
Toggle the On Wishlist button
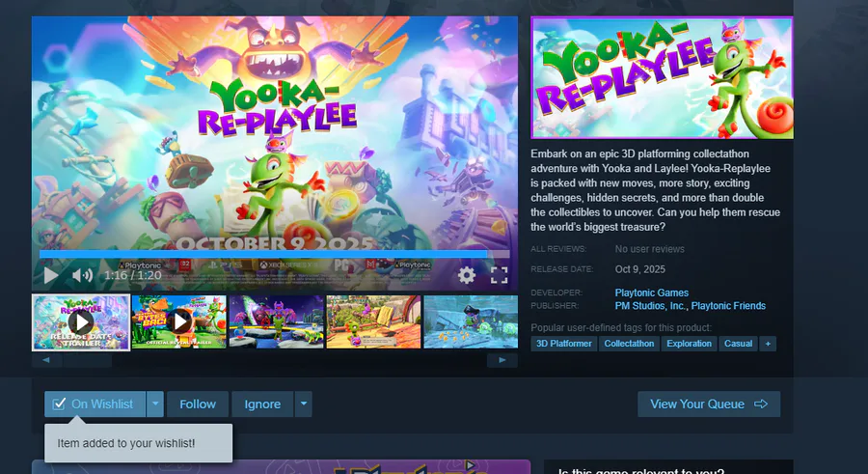click(x=95, y=404)
